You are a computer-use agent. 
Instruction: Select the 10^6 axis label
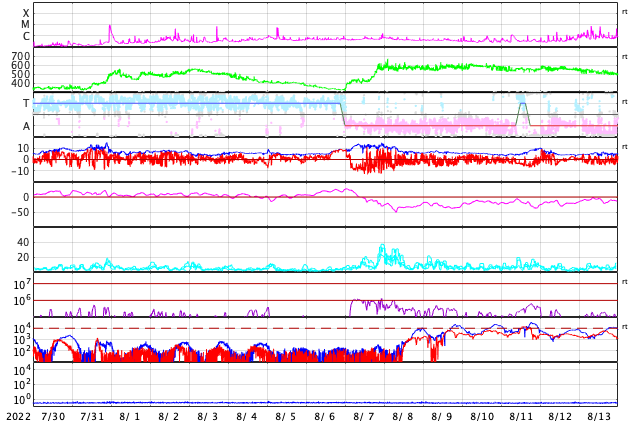pos(22,300)
